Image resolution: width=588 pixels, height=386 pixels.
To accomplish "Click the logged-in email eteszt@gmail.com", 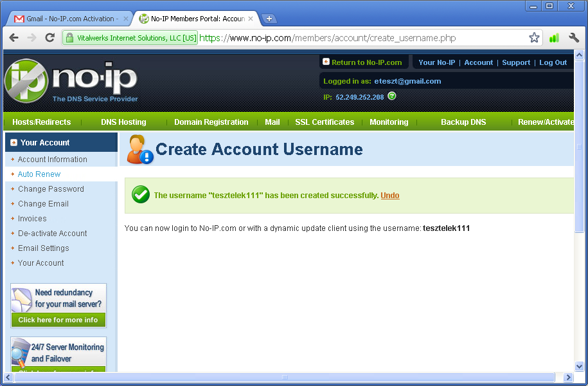I will point(407,81).
